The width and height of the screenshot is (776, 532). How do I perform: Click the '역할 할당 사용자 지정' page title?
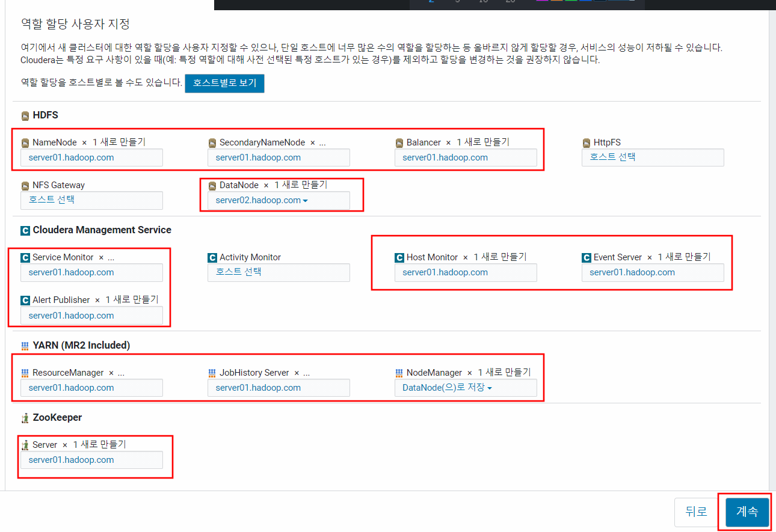point(75,24)
